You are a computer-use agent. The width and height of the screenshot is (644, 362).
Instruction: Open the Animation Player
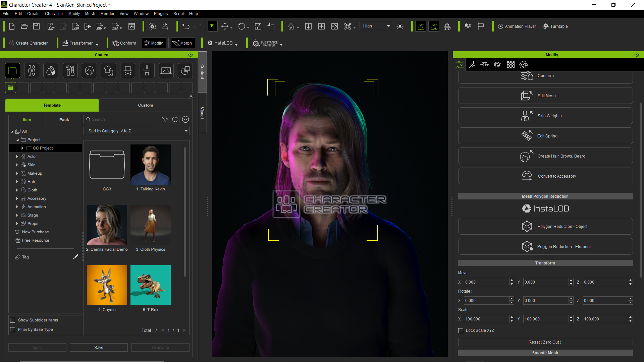click(x=517, y=26)
